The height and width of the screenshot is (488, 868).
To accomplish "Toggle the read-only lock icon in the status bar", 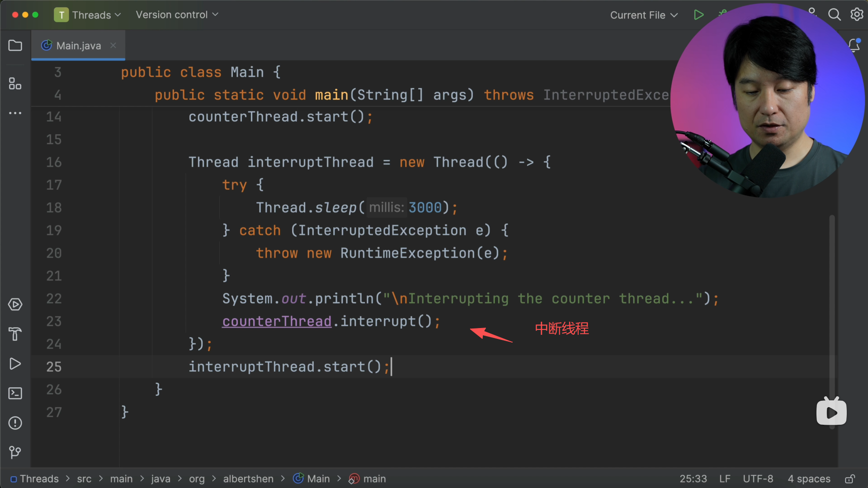I will point(850,479).
